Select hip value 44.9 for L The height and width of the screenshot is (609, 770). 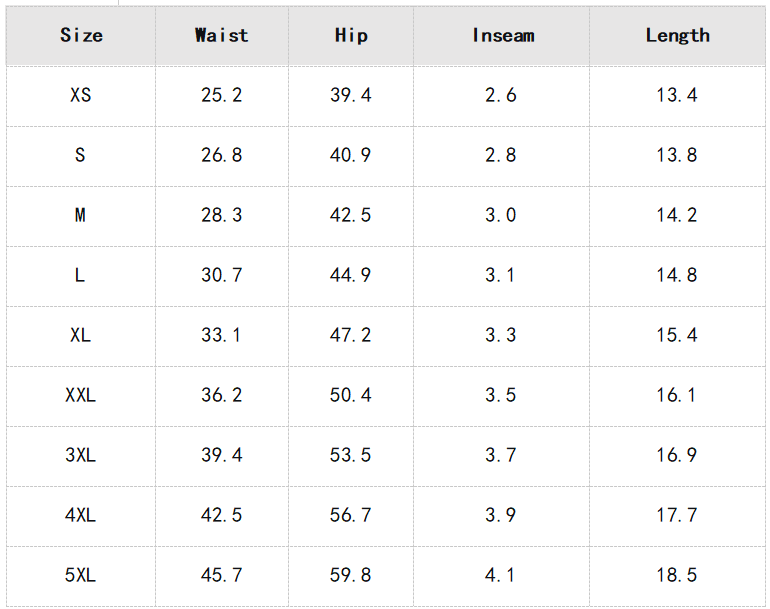click(351, 276)
